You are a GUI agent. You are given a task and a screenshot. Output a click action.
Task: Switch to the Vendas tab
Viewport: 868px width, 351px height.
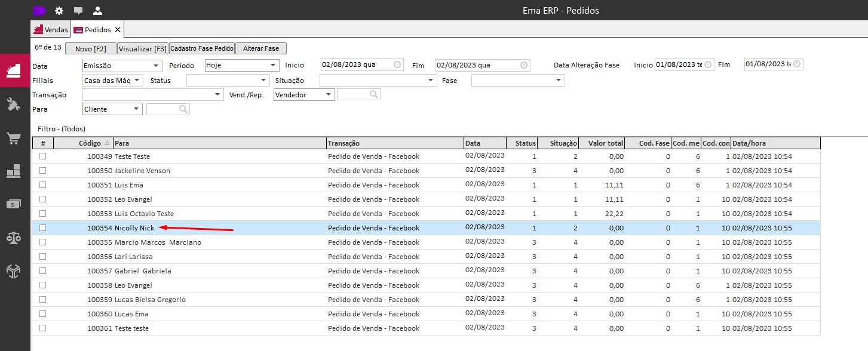pos(51,29)
